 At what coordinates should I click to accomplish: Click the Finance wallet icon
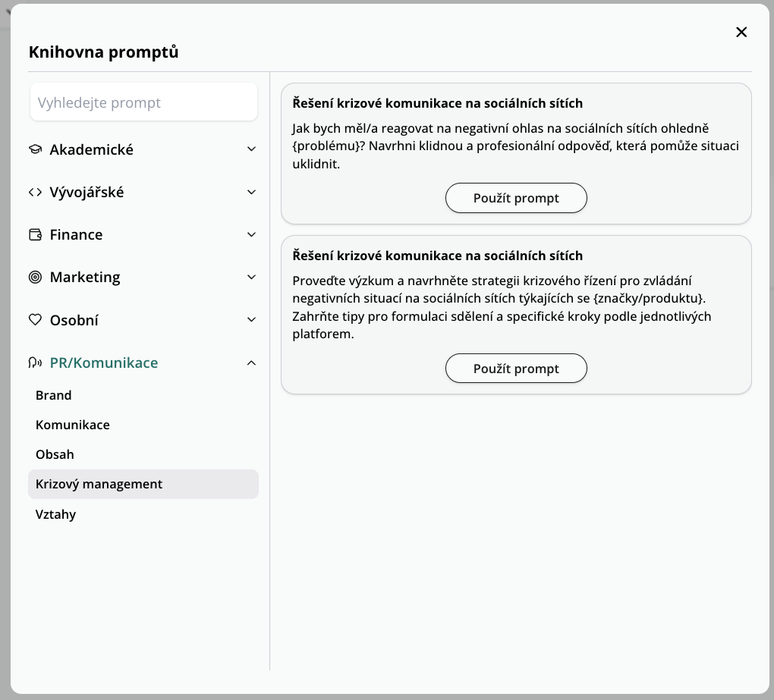click(x=35, y=234)
